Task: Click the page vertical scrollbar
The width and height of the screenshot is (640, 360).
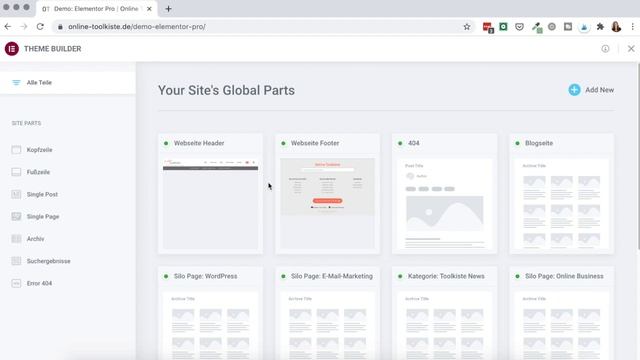Action: point(638,155)
